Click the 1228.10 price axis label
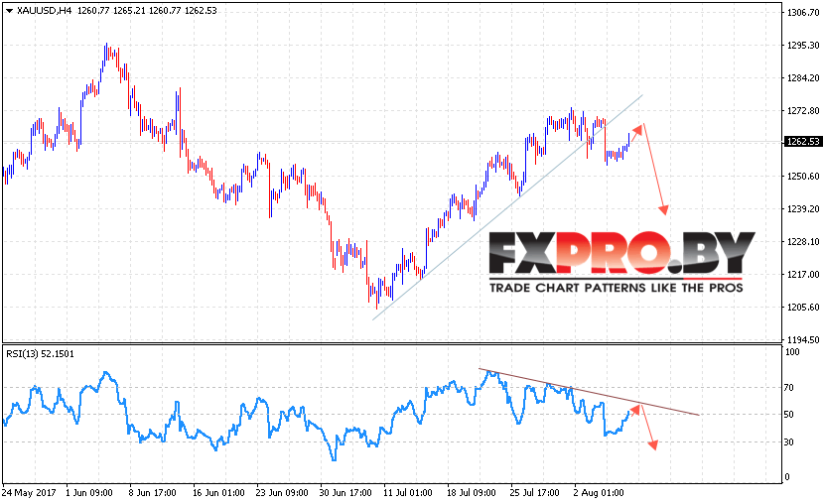This screenshot has width=824, height=504. coord(803,242)
